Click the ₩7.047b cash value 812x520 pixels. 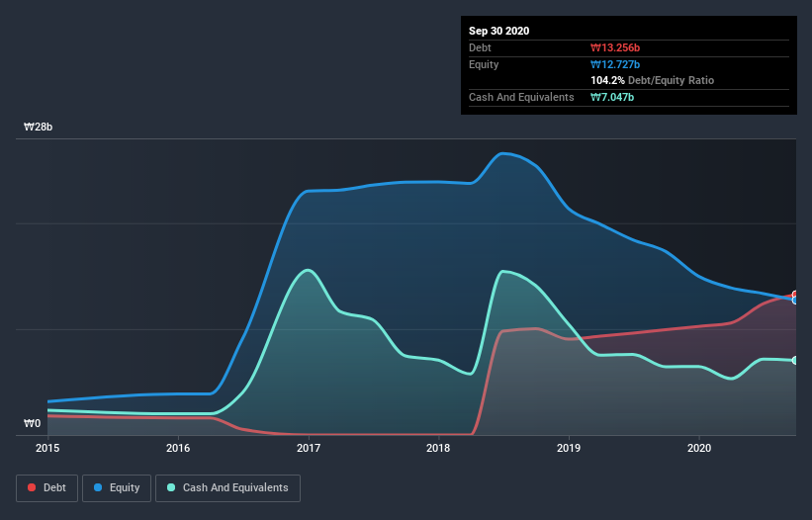tap(612, 97)
